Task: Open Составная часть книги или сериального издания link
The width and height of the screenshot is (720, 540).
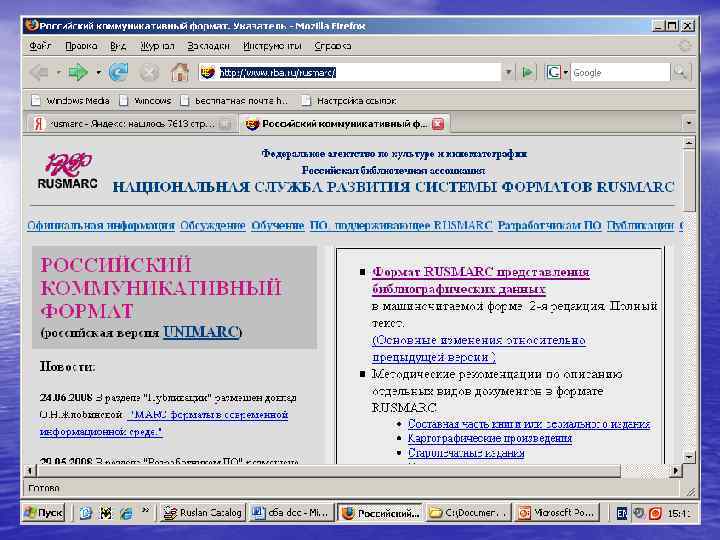Action: [x=529, y=424]
